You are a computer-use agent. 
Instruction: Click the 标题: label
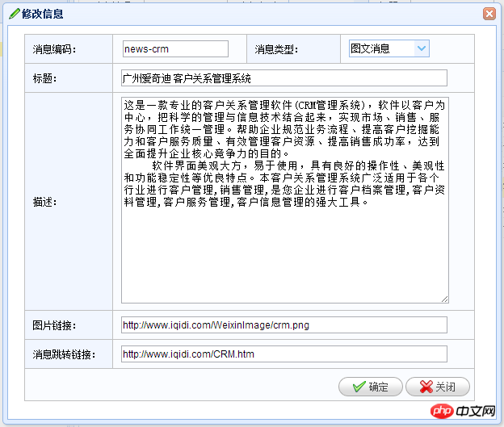point(44,78)
